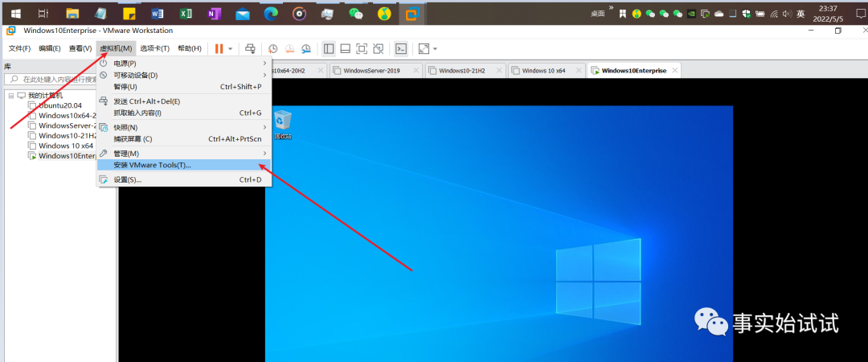Close the WindowsServer-2019 tab

click(x=416, y=71)
